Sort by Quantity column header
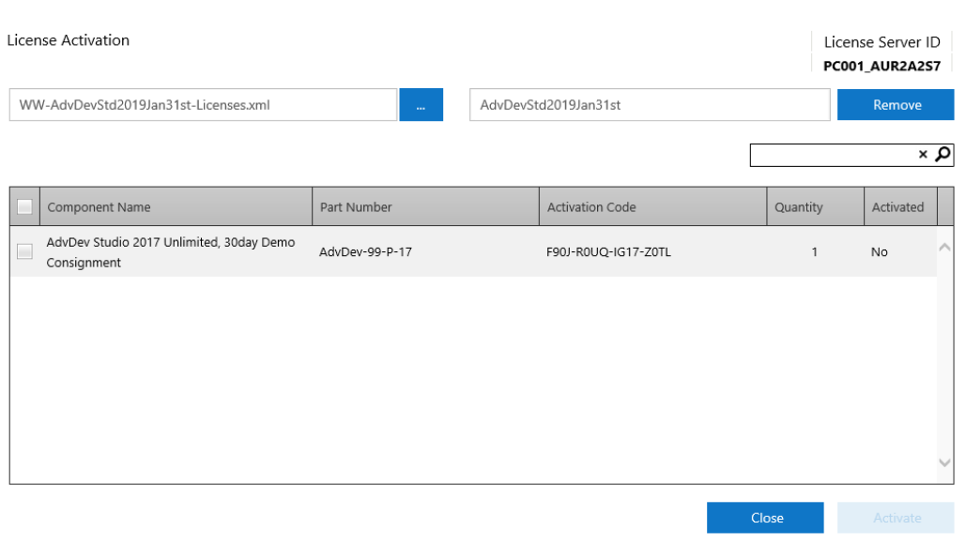Viewport: 966px width, 560px height. (x=815, y=206)
